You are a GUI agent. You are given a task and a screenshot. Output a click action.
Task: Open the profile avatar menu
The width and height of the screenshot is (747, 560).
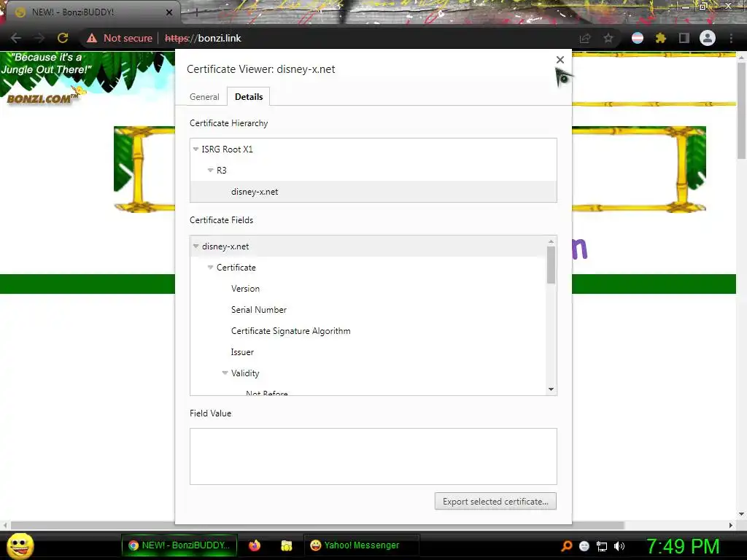[708, 38]
